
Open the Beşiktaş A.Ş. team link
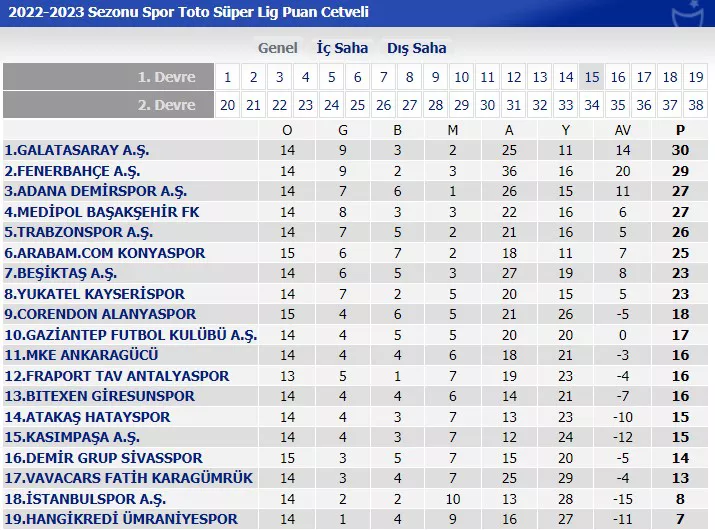61,273
